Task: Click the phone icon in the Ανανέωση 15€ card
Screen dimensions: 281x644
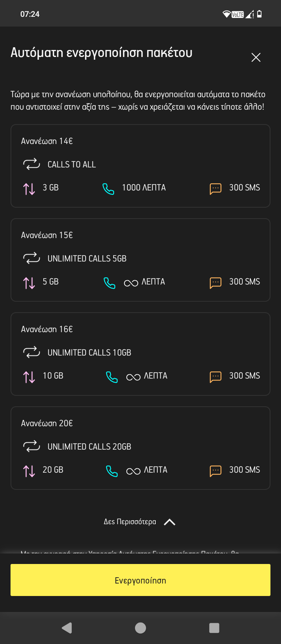Action: coord(109,283)
